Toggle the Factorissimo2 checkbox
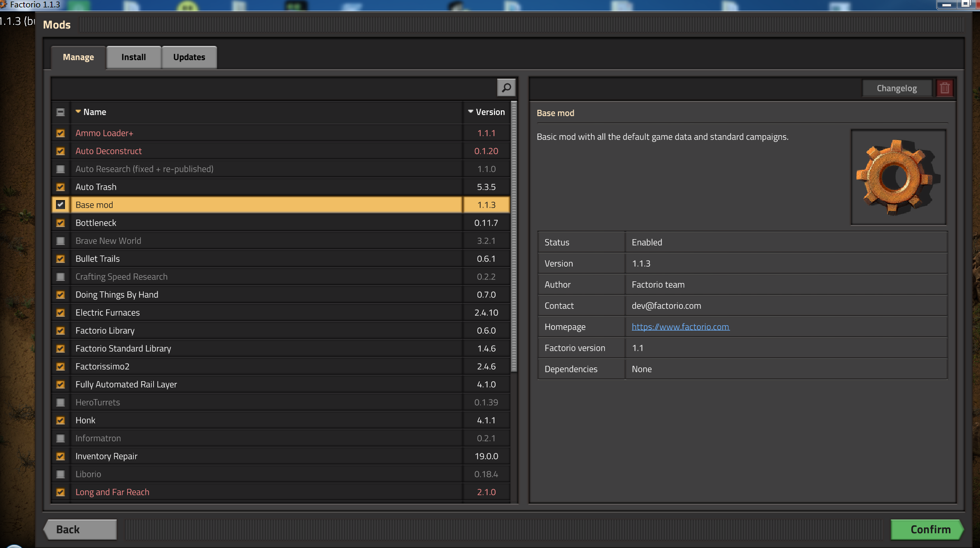Viewport: 980px width, 548px height. click(x=61, y=366)
